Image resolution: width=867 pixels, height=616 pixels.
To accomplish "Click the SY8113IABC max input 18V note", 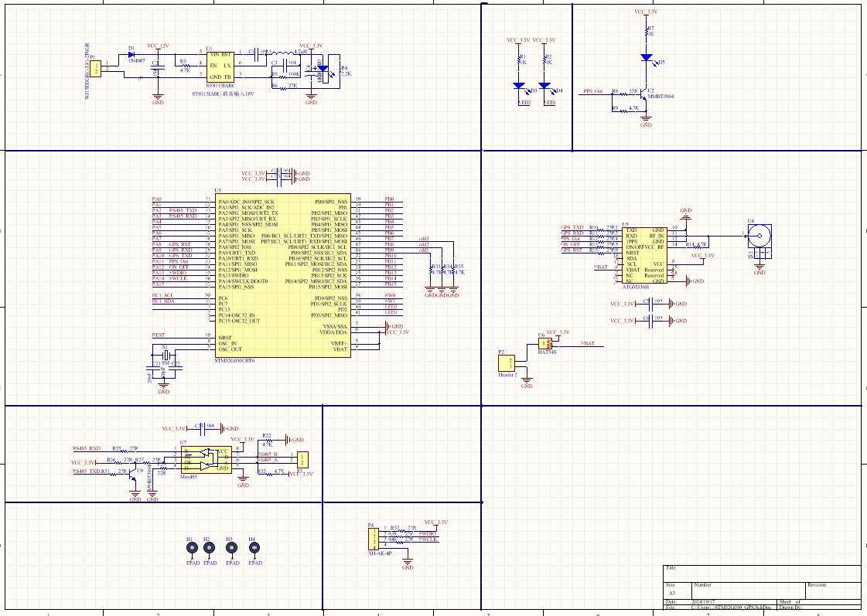I will (223, 94).
